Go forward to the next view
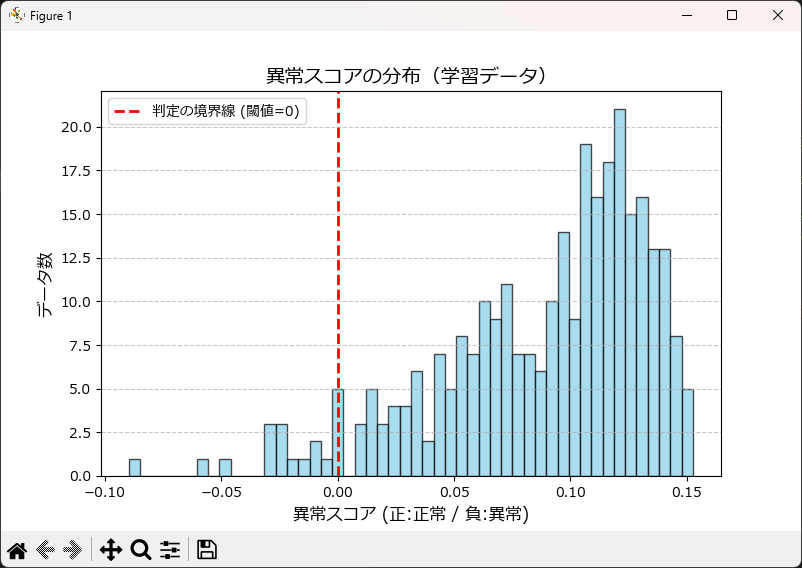This screenshot has width=802, height=568. (72, 549)
